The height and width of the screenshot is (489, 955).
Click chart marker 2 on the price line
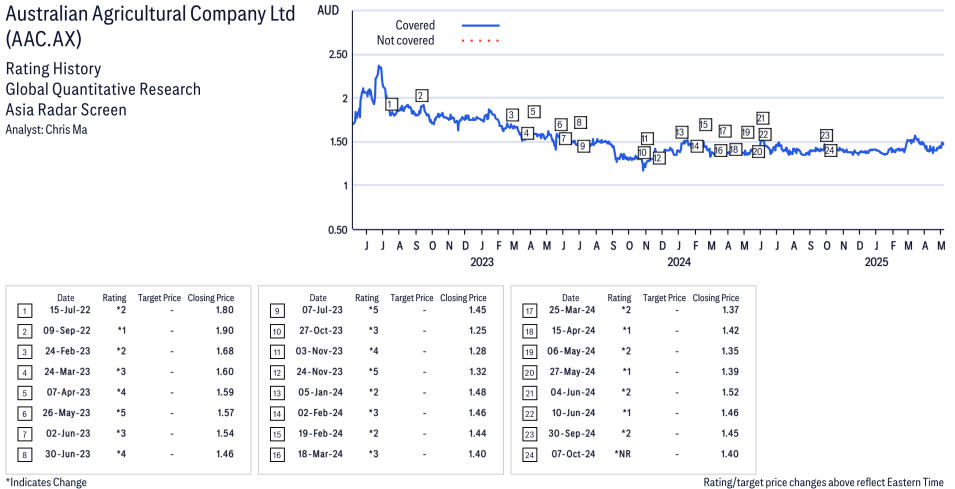tap(421, 96)
